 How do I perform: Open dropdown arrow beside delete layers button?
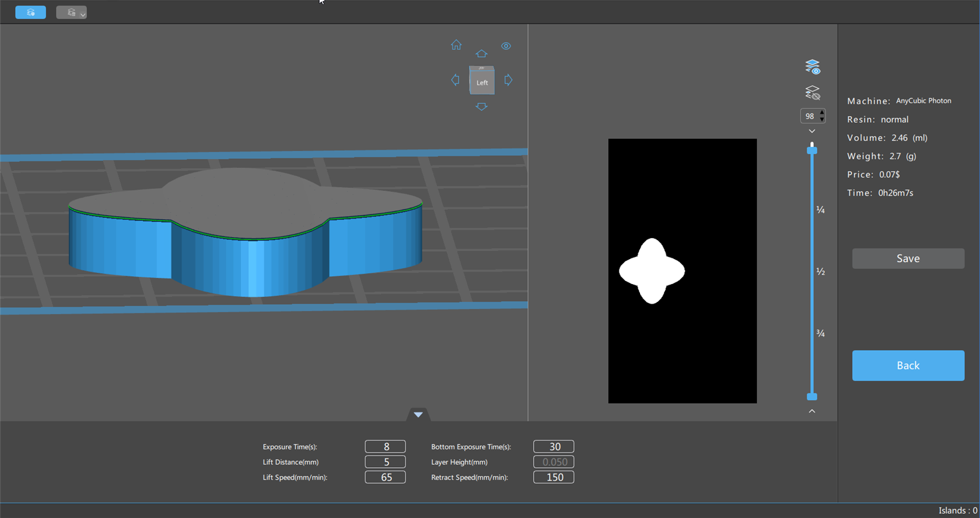click(83, 13)
